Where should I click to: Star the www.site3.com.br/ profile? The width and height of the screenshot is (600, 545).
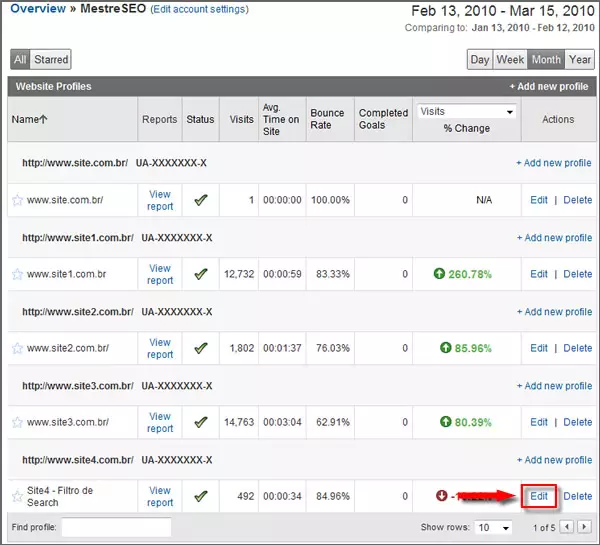pos(17,422)
